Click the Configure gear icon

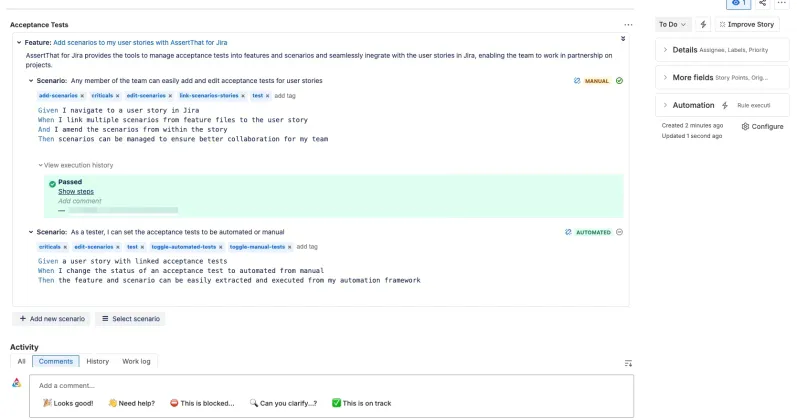(745, 127)
